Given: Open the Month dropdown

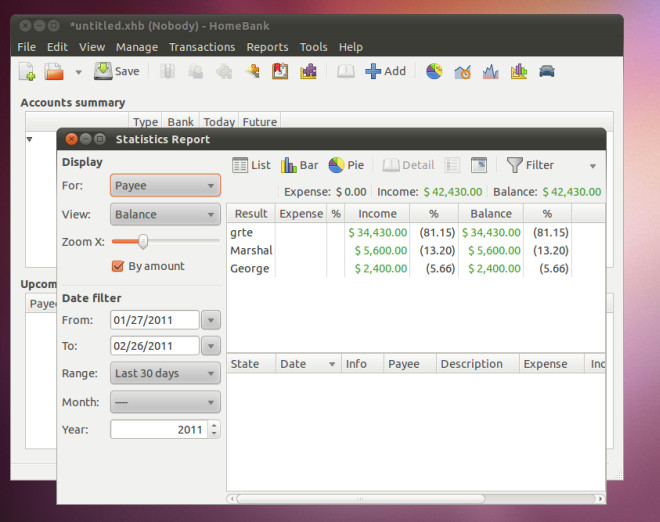Looking at the screenshot, I should [x=165, y=402].
